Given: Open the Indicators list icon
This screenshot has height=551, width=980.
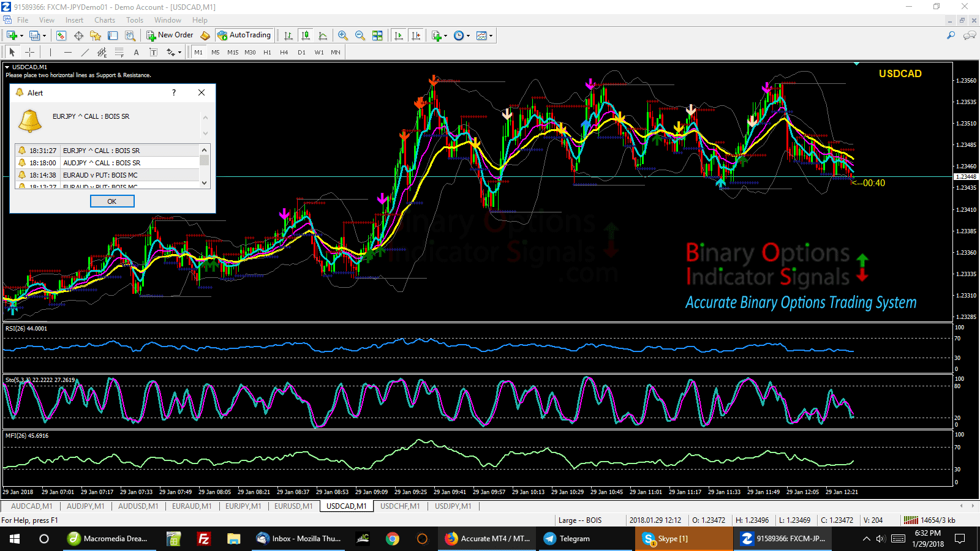Looking at the screenshot, I should tap(437, 36).
